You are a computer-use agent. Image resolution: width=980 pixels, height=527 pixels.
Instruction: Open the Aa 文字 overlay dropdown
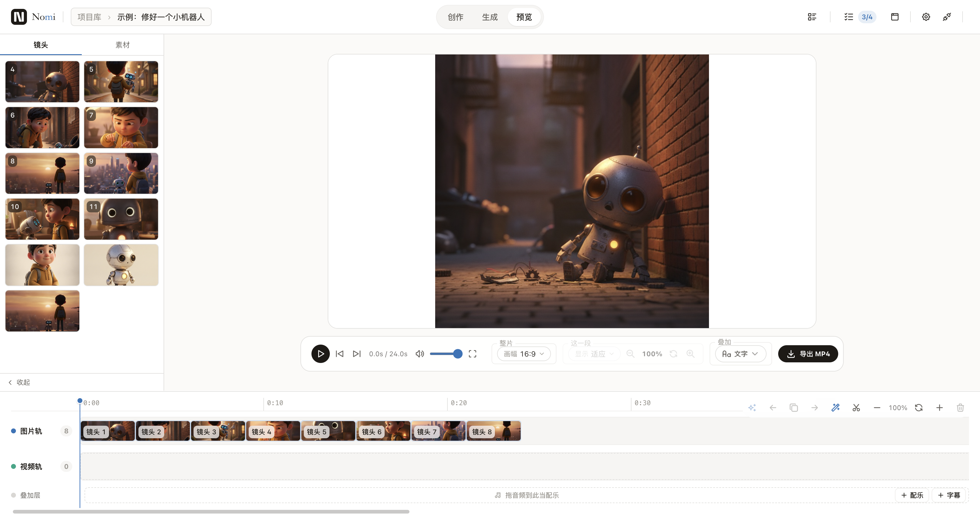click(x=740, y=353)
